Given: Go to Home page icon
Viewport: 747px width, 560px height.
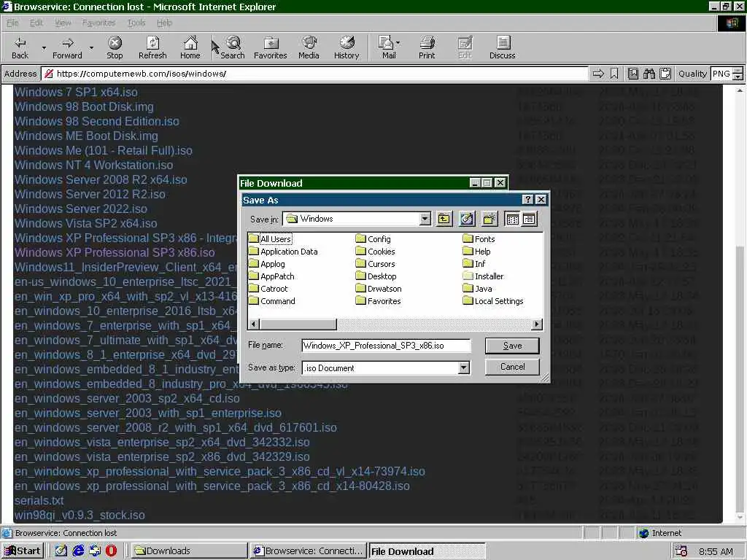Looking at the screenshot, I should pos(190,47).
